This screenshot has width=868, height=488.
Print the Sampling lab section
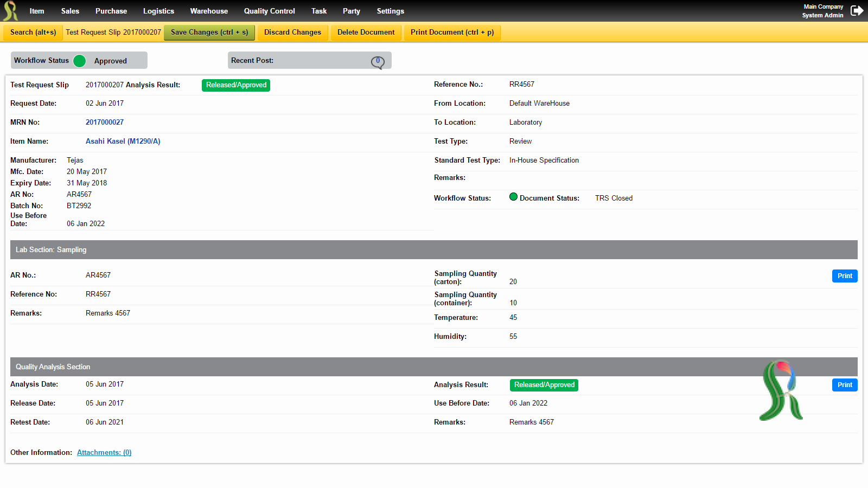point(845,276)
